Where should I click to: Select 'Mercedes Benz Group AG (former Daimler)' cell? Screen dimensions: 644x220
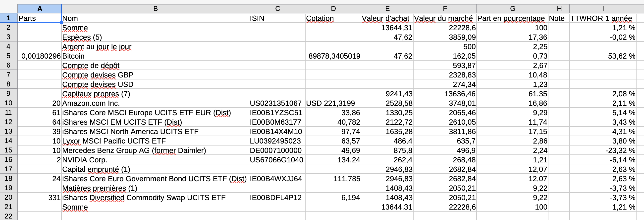click(155, 150)
